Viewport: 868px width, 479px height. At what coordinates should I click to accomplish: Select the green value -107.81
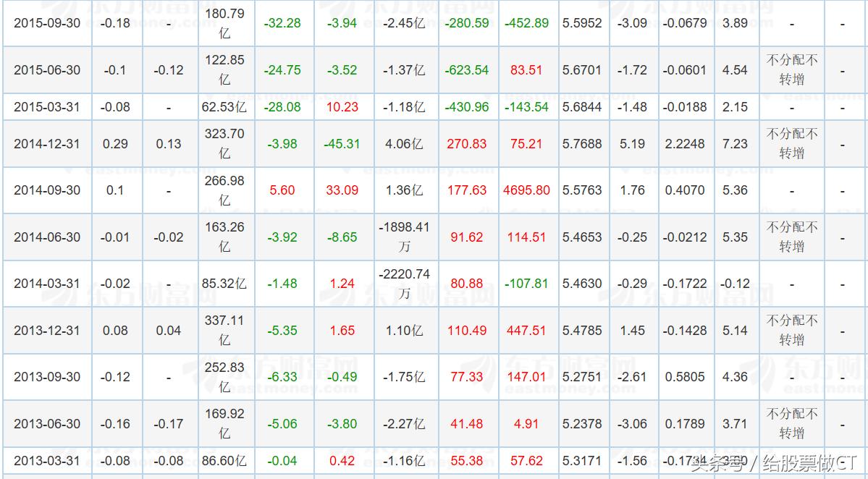coord(526,284)
